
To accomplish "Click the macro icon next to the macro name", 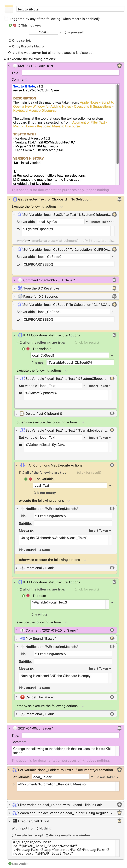I will click(9, 9).
